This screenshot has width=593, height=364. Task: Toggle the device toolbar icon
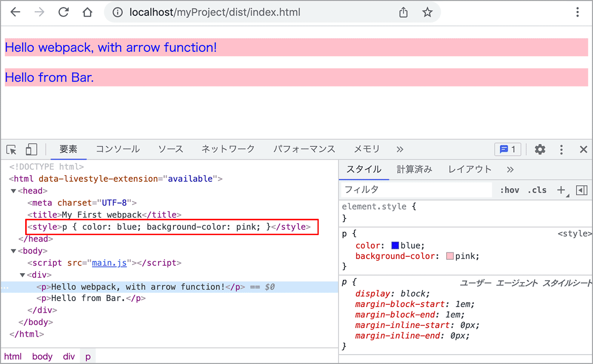tap(32, 149)
